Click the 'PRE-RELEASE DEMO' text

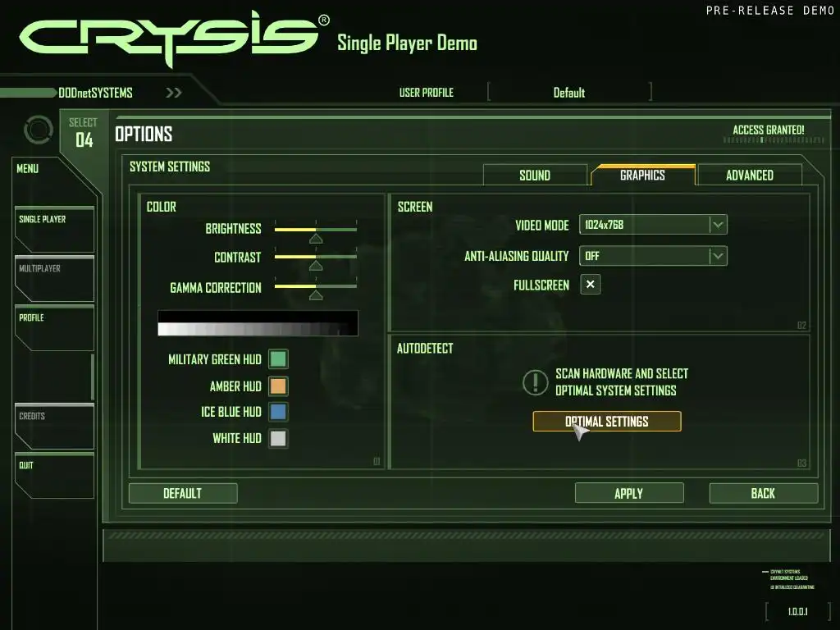pyautogui.click(x=769, y=11)
